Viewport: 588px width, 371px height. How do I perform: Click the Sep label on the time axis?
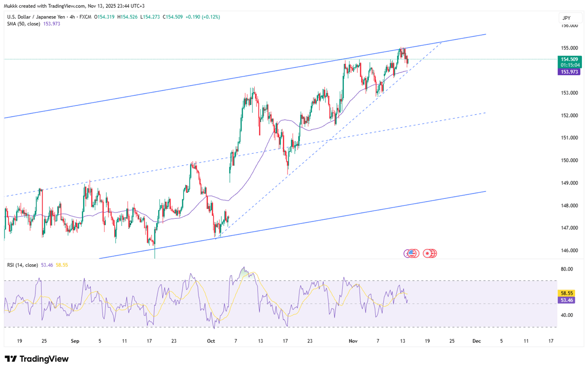point(75,341)
